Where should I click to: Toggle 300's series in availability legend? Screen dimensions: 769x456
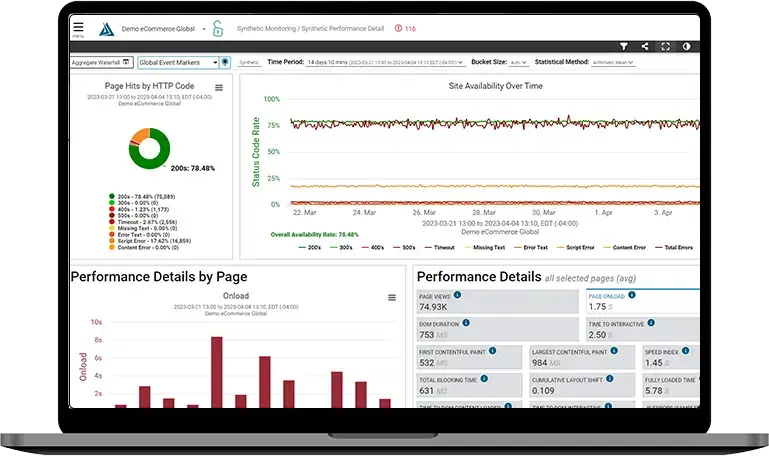(341, 248)
